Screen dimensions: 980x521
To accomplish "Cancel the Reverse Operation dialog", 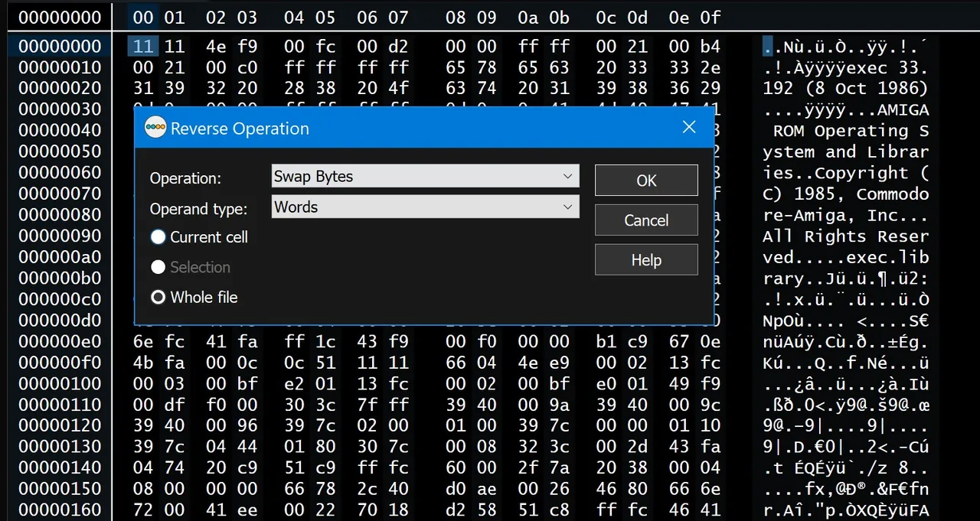I will [x=645, y=220].
